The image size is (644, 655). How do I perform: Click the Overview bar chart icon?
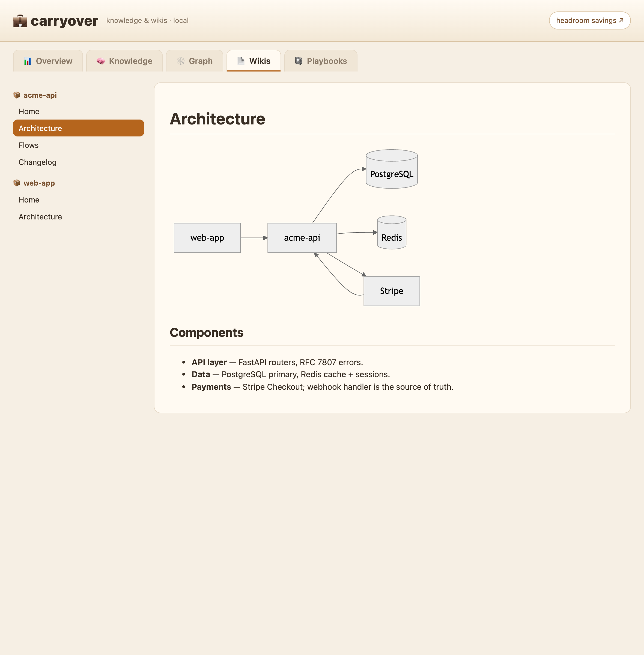click(x=27, y=61)
